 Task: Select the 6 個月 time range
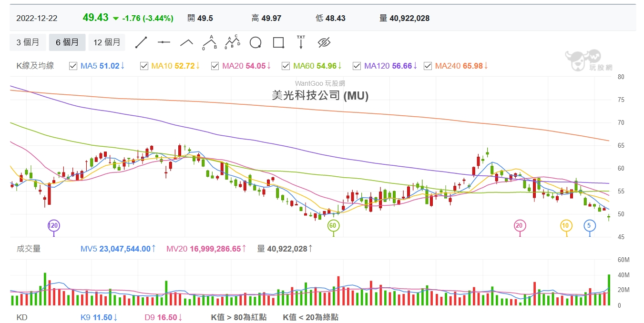[x=67, y=42]
